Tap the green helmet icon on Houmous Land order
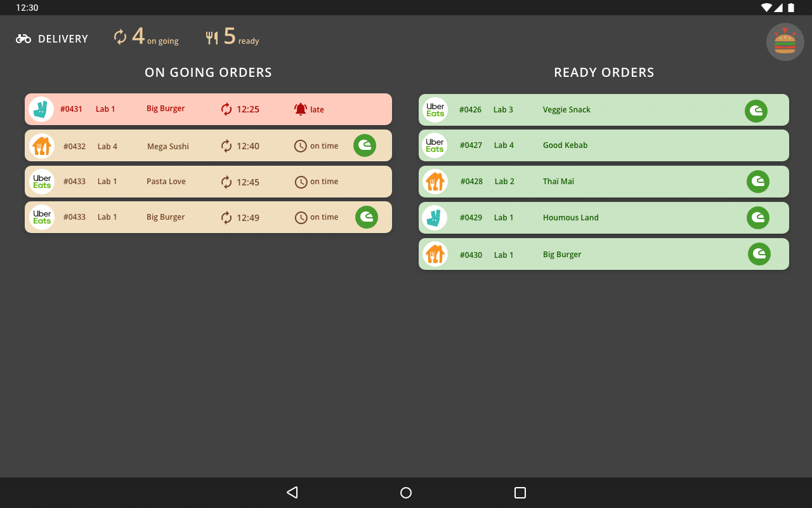This screenshot has height=508, width=812. (x=758, y=218)
